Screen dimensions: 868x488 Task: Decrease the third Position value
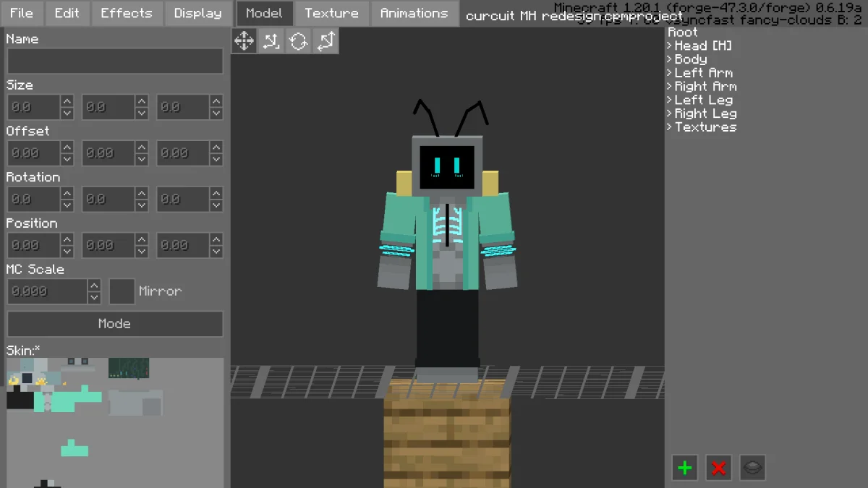[x=216, y=252]
